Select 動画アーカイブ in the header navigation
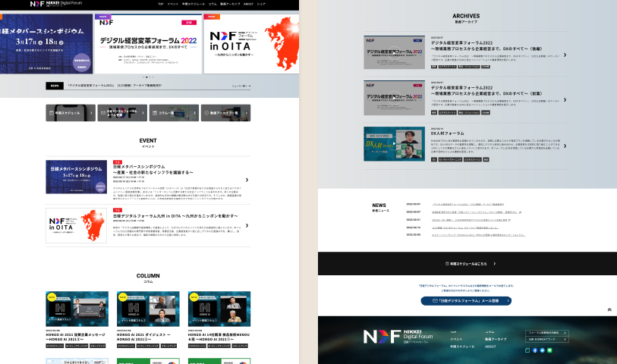This screenshot has width=617, height=364. 230,4
